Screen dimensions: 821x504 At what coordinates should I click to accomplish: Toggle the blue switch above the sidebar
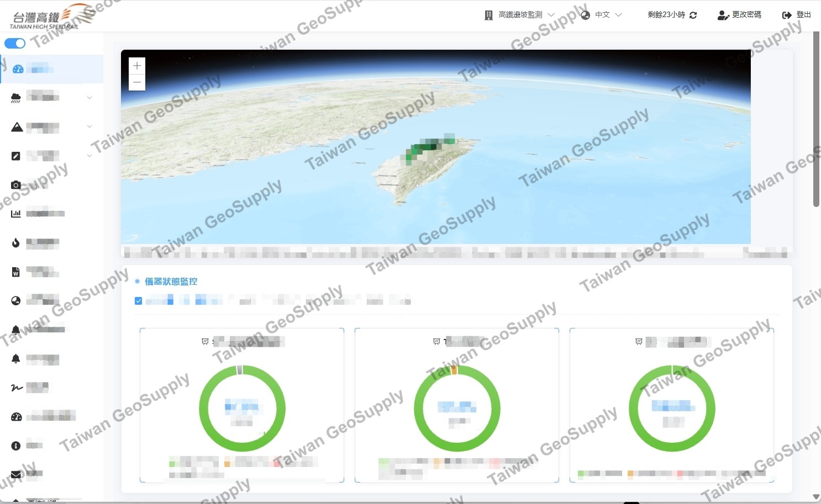15,43
